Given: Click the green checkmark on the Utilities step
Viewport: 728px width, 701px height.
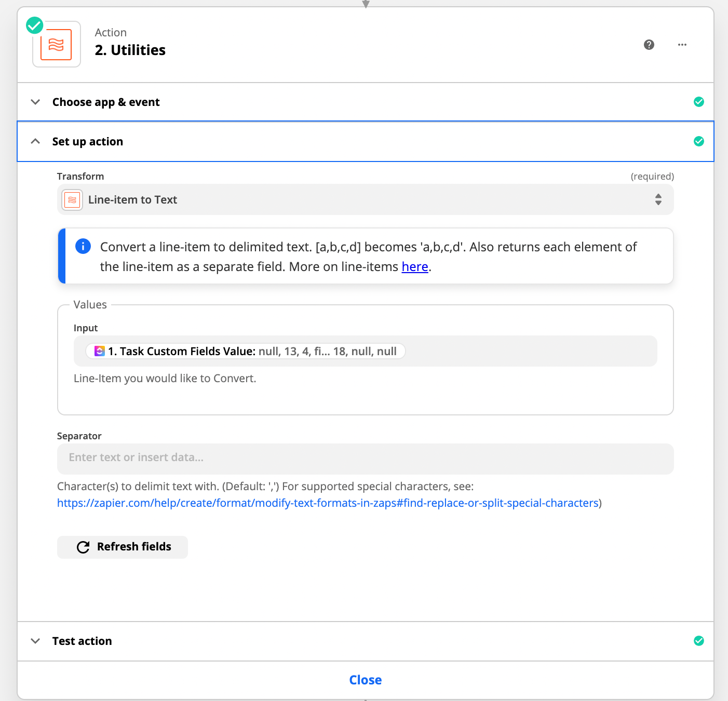Looking at the screenshot, I should 35,25.
